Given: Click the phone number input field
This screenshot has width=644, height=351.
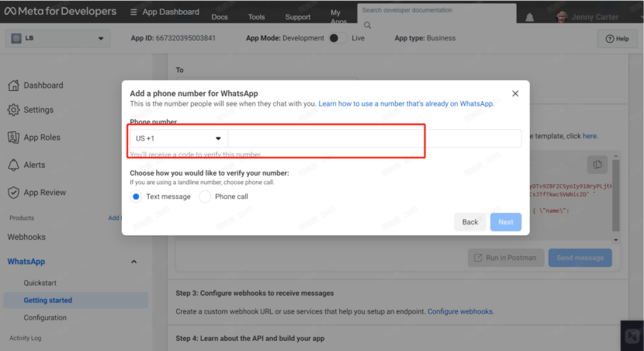Looking at the screenshot, I should tap(374, 138).
